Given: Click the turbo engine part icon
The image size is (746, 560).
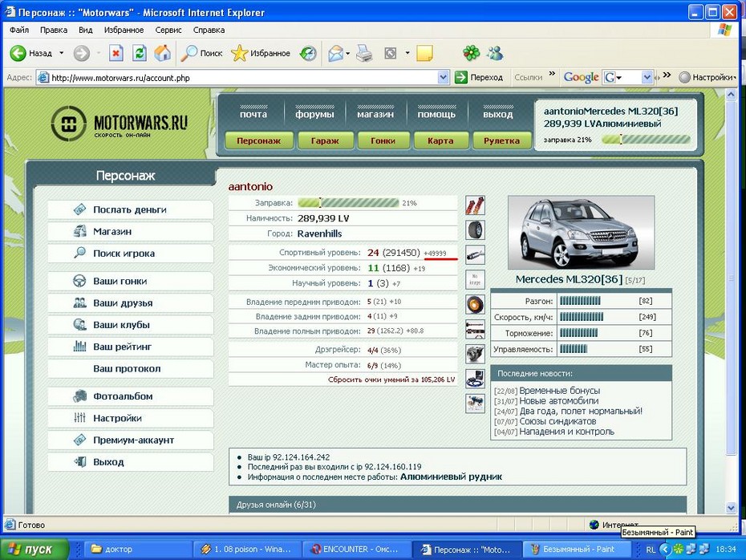Looking at the screenshot, I should pos(475,354).
